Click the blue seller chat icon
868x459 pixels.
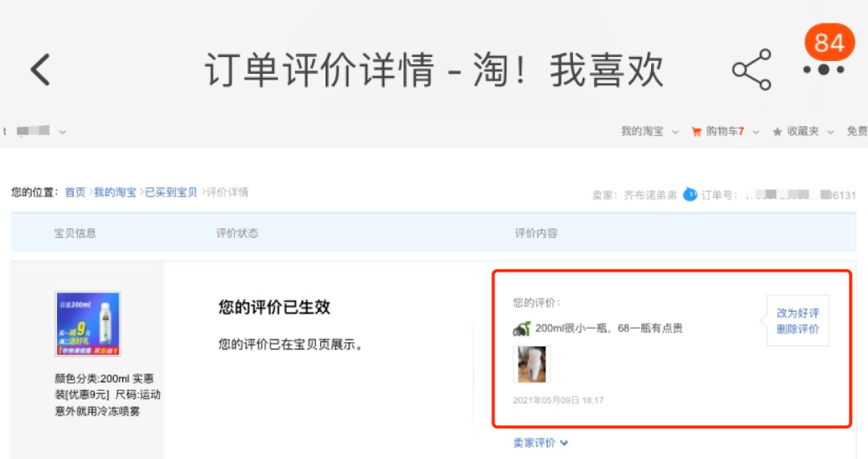click(690, 195)
